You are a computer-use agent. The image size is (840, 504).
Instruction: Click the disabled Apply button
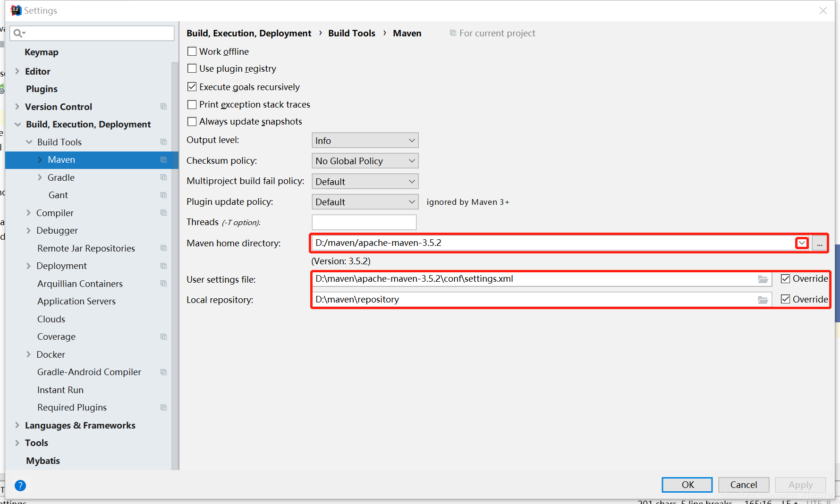tap(800, 485)
